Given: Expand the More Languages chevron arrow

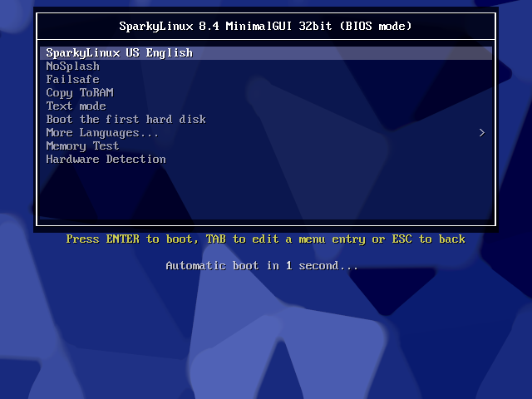Looking at the screenshot, I should point(482,133).
